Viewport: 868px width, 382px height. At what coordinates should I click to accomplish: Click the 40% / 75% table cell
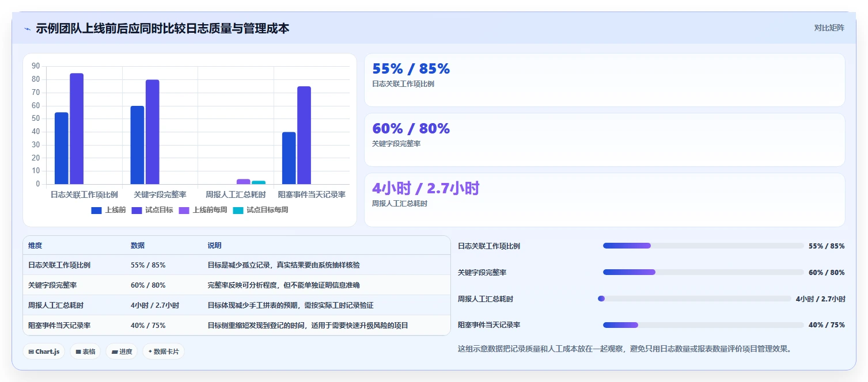coord(148,326)
